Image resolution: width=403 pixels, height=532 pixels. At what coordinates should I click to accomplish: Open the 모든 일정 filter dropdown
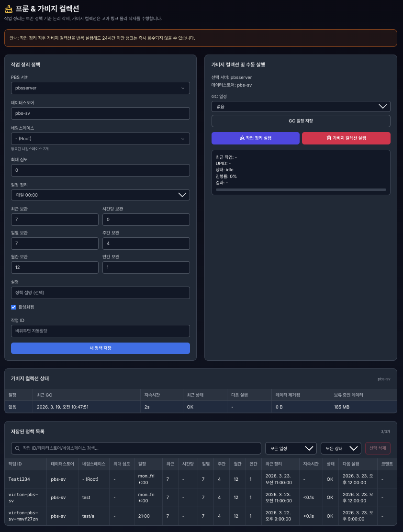pyautogui.click(x=291, y=448)
